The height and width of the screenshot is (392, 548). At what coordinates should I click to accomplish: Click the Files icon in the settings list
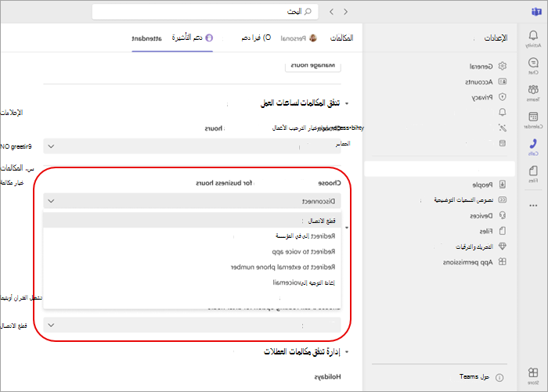(x=503, y=231)
